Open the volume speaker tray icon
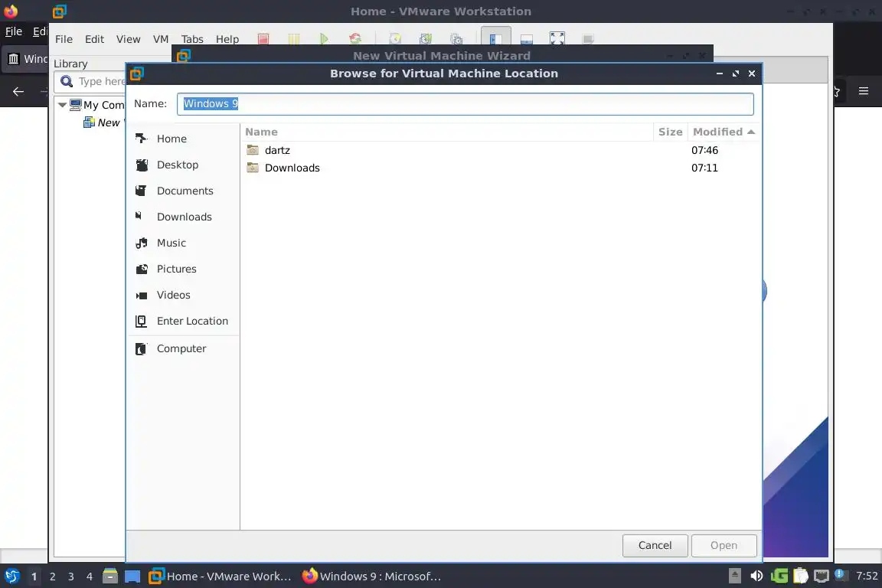Image resolution: width=882 pixels, height=588 pixels. (756, 577)
